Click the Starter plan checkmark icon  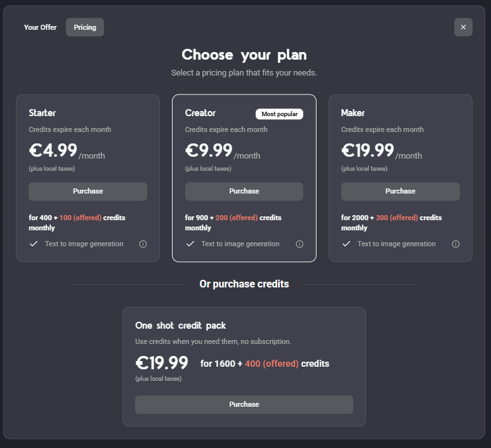(34, 244)
